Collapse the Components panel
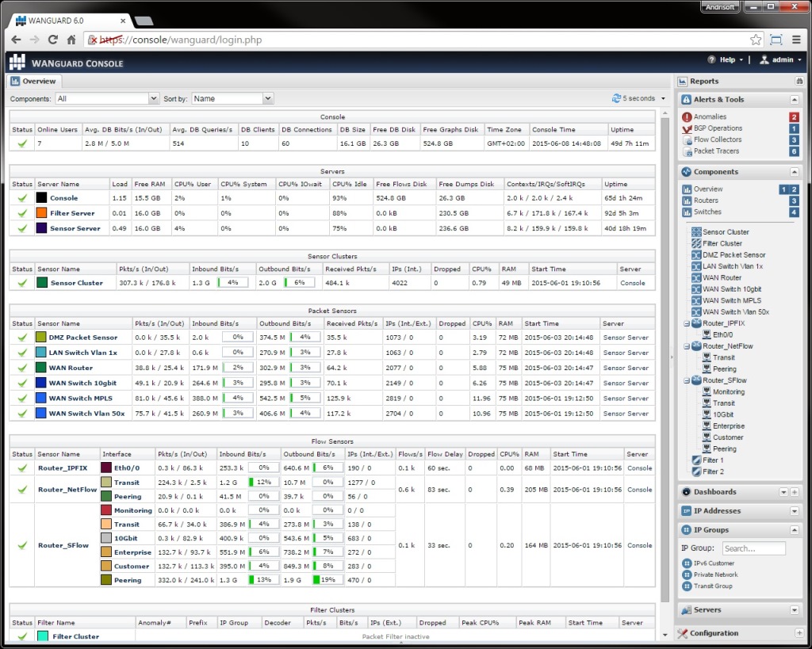The height and width of the screenshot is (649, 812). 795,172
